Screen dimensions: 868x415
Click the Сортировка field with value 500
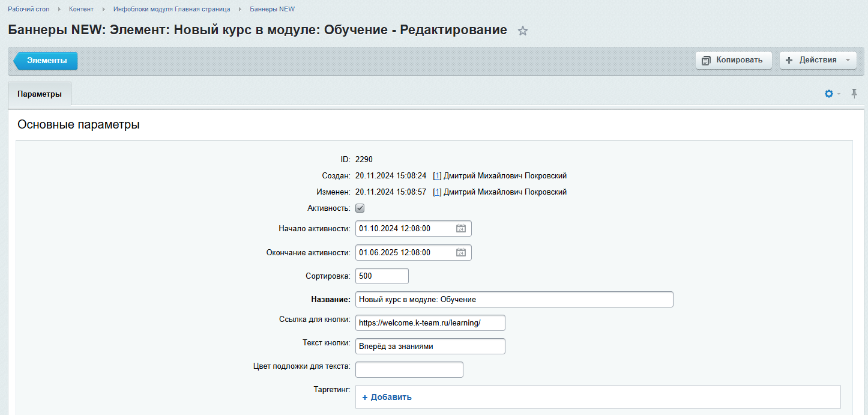[382, 276]
